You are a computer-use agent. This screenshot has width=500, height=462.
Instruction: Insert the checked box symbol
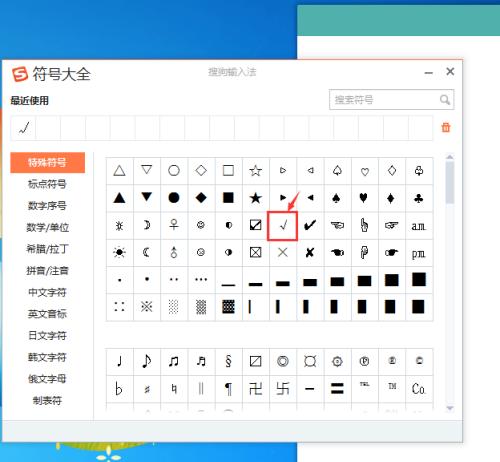click(256, 225)
